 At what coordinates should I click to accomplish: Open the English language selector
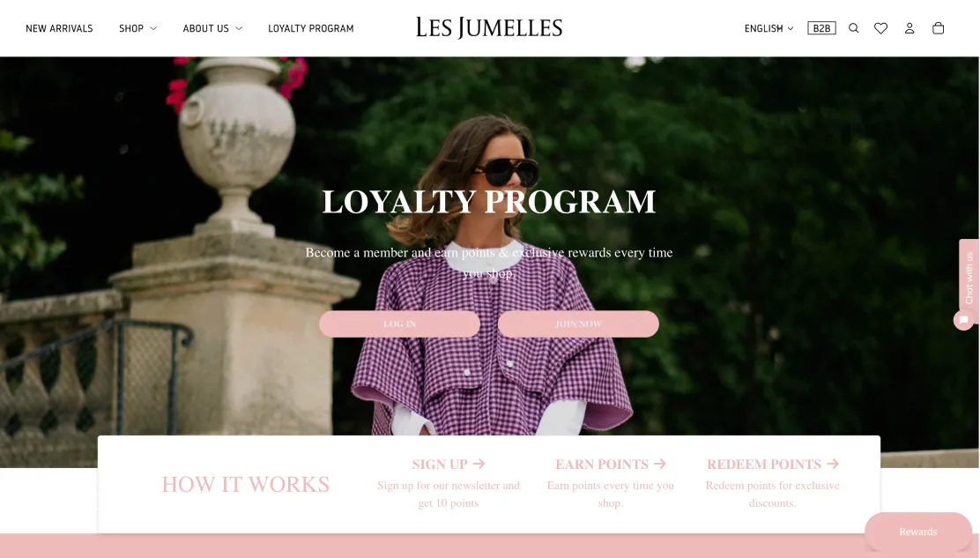pos(768,28)
